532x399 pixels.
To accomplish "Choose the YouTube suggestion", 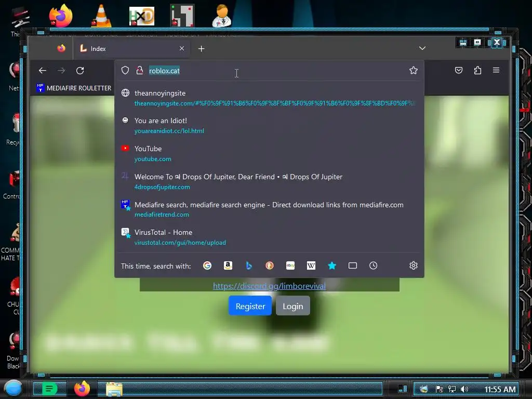I will click(270, 154).
